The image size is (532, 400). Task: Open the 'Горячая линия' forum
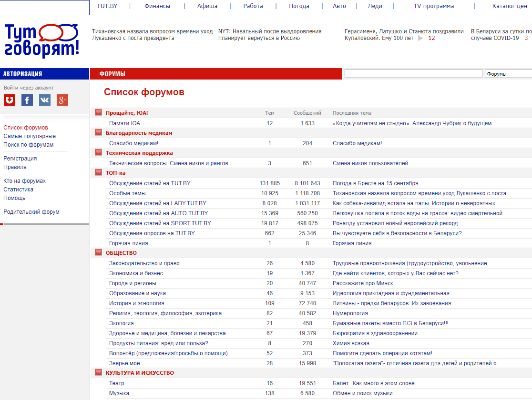[x=128, y=243]
